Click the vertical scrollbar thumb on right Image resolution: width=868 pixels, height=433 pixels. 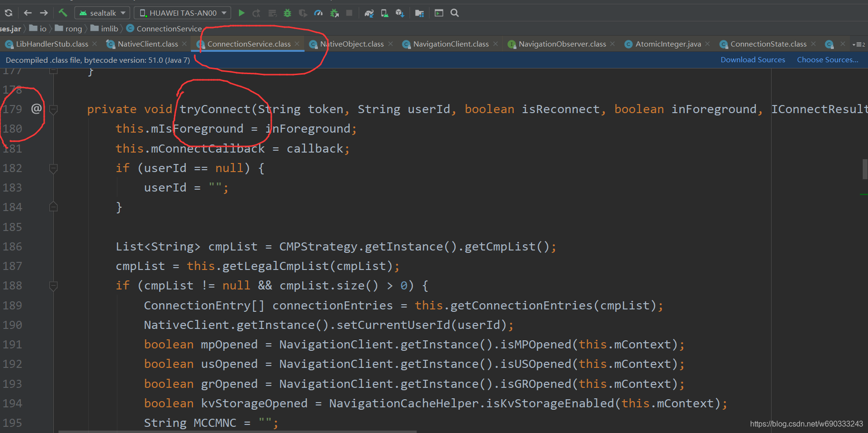[x=865, y=169]
